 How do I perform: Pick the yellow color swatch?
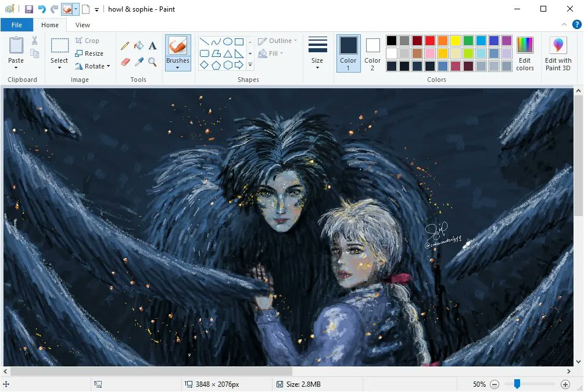456,40
